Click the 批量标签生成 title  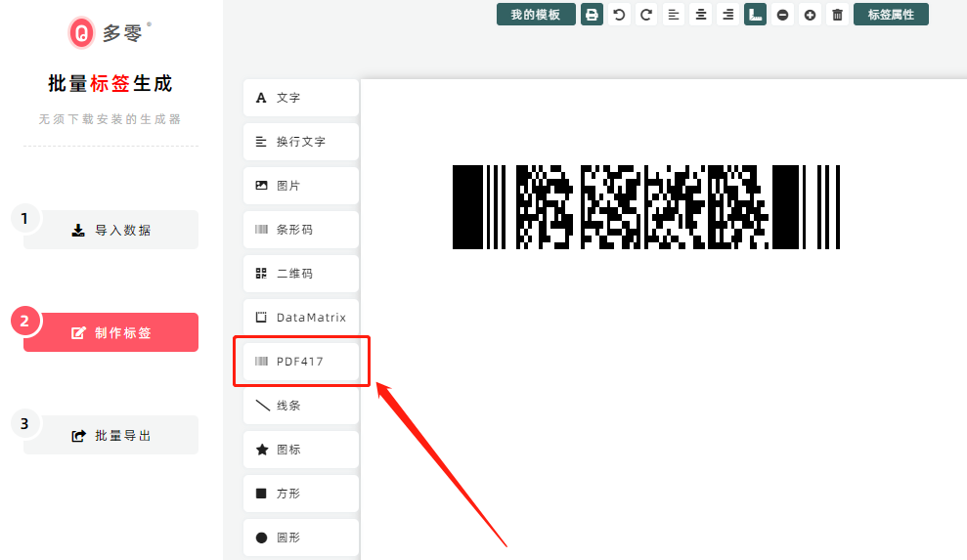tap(110, 83)
